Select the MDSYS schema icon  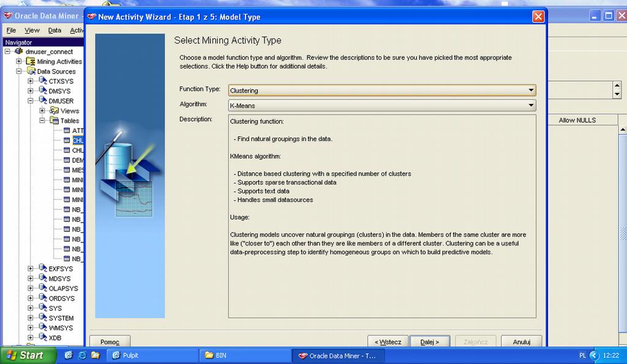coord(42,278)
